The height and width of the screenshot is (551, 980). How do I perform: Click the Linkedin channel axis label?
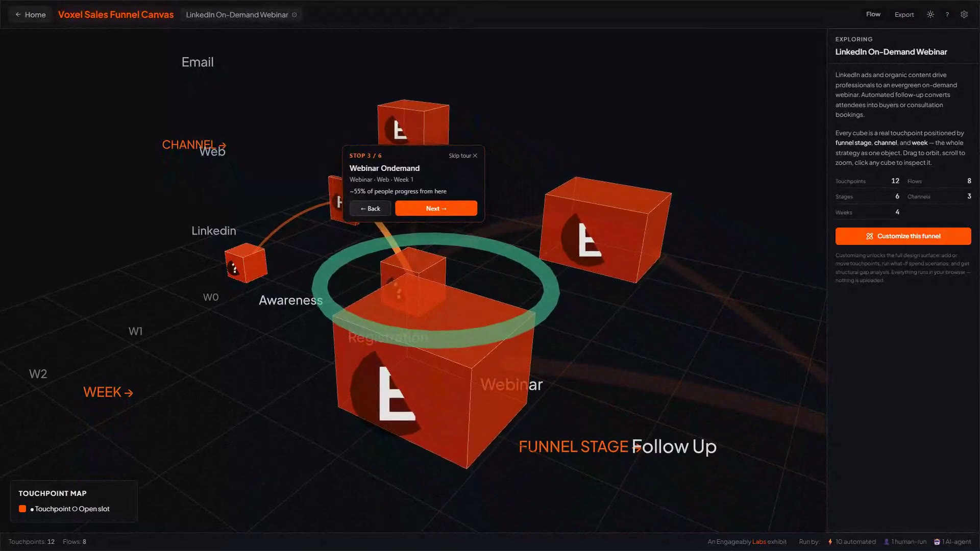[x=214, y=231]
